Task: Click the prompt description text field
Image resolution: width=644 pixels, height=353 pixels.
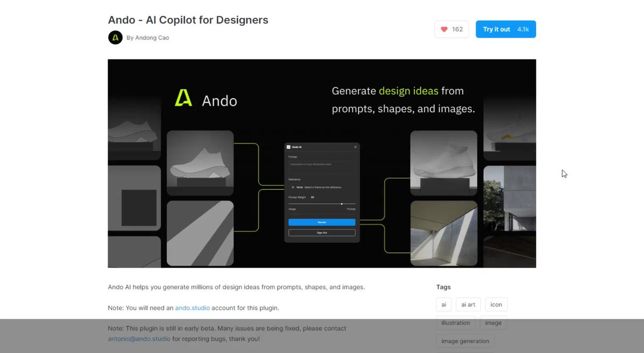Action: 321,167
